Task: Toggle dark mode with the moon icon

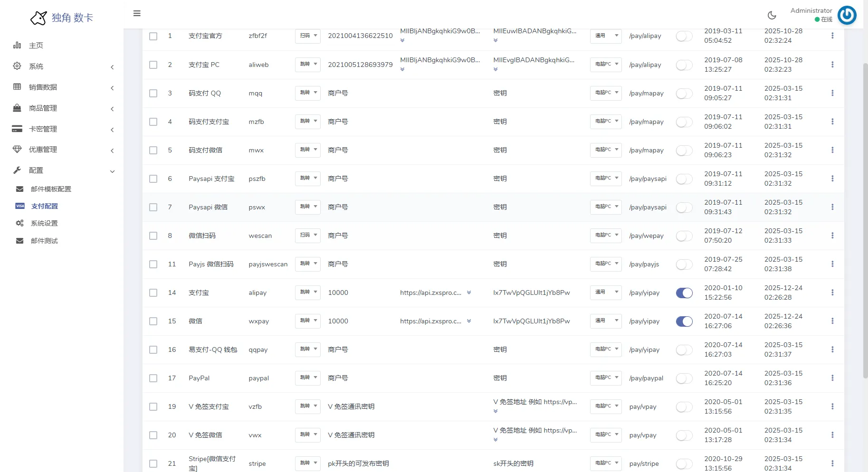Action: click(772, 15)
